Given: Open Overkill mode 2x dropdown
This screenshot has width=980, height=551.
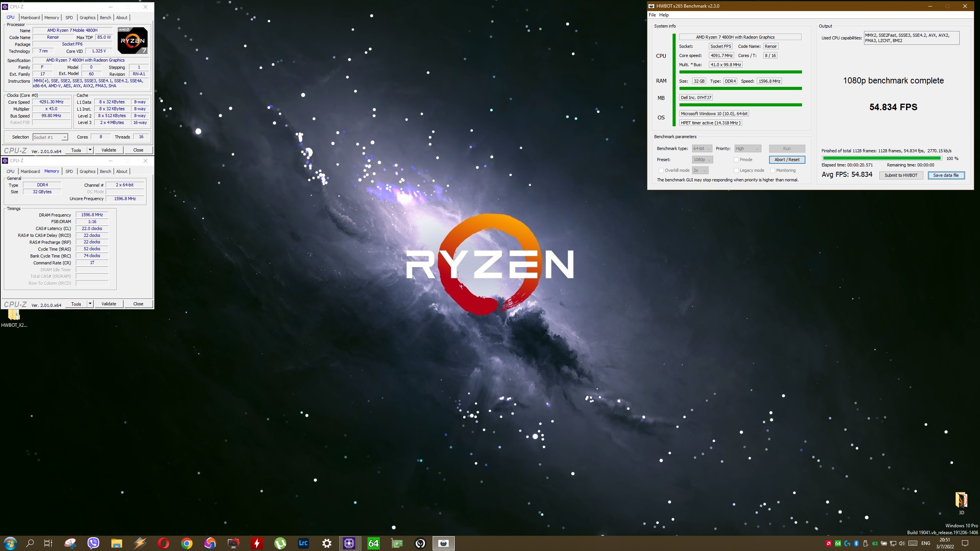Looking at the screenshot, I should point(700,170).
